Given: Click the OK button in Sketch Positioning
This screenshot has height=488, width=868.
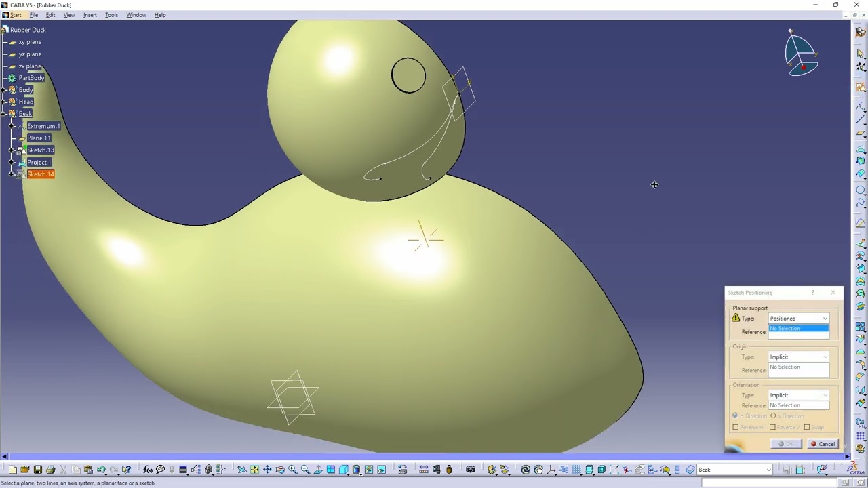Looking at the screenshot, I should [x=787, y=444].
